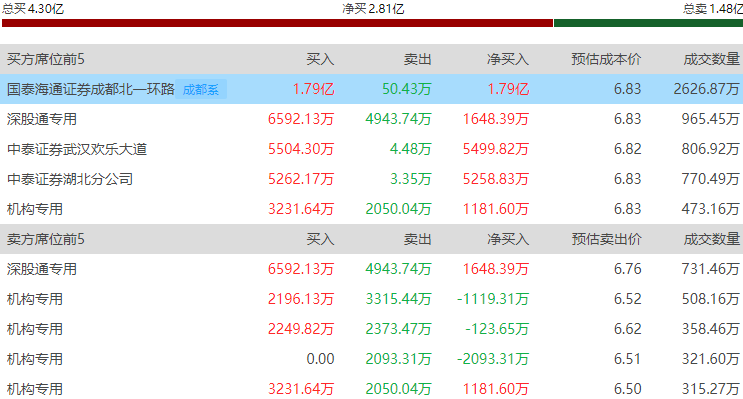Click the 5499.82万 net buy value
The height and width of the screenshot is (399, 743).
coord(496,149)
